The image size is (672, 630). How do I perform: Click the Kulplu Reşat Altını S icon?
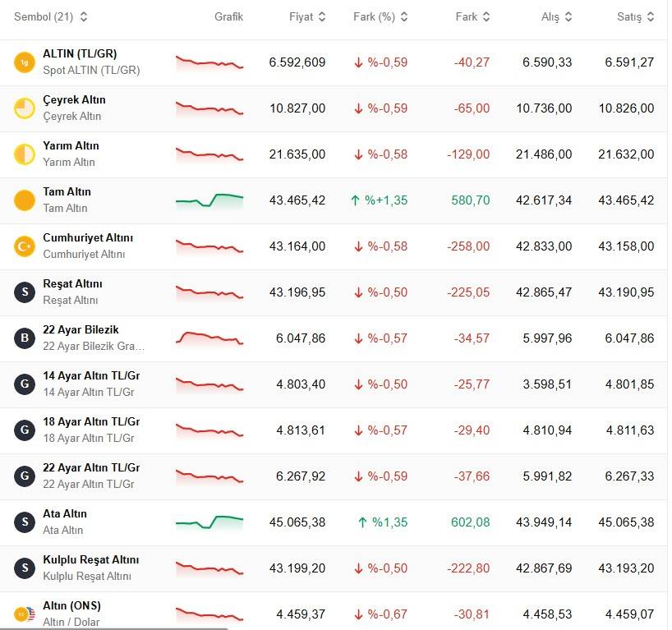[x=25, y=568]
